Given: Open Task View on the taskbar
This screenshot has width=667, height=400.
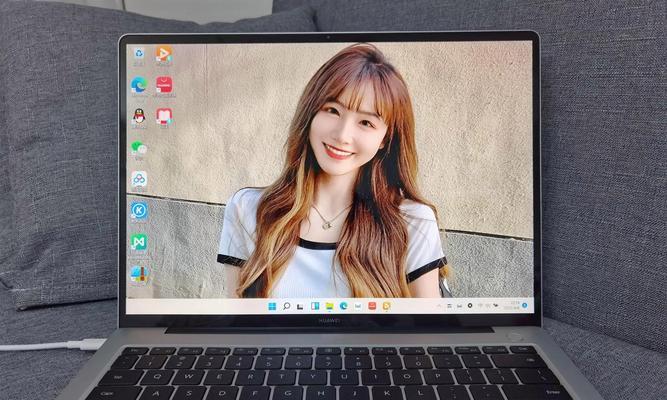Looking at the screenshot, I should click(x=300, y=306).
